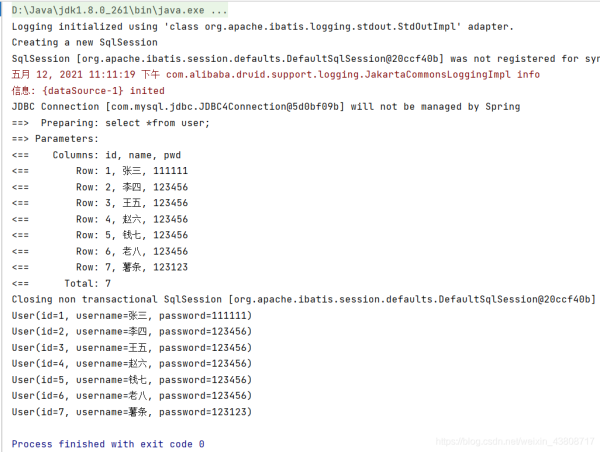Click the 'Creating a new SqlSession' line
Viewport: 600px width, 452px height.
85,42
